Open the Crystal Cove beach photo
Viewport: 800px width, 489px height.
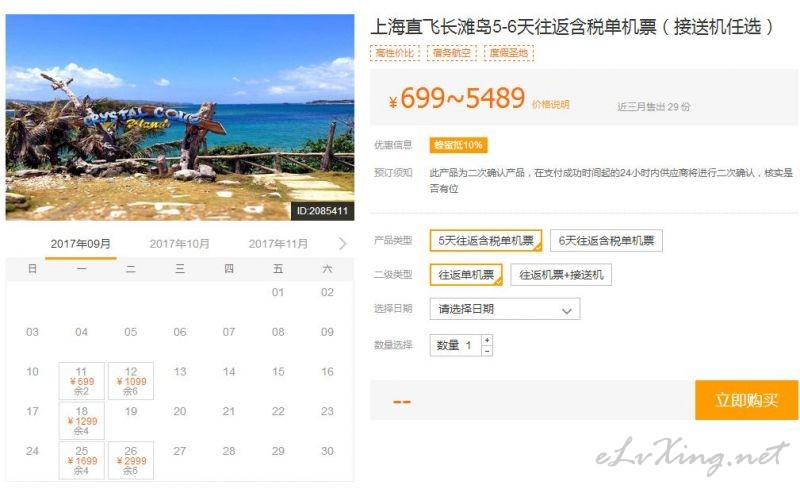click(x=180, y=117)
